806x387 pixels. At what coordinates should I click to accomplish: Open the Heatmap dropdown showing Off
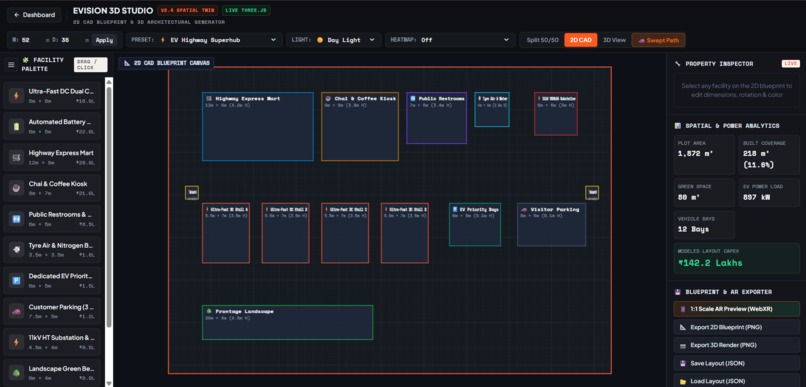[x=450, y=40]
